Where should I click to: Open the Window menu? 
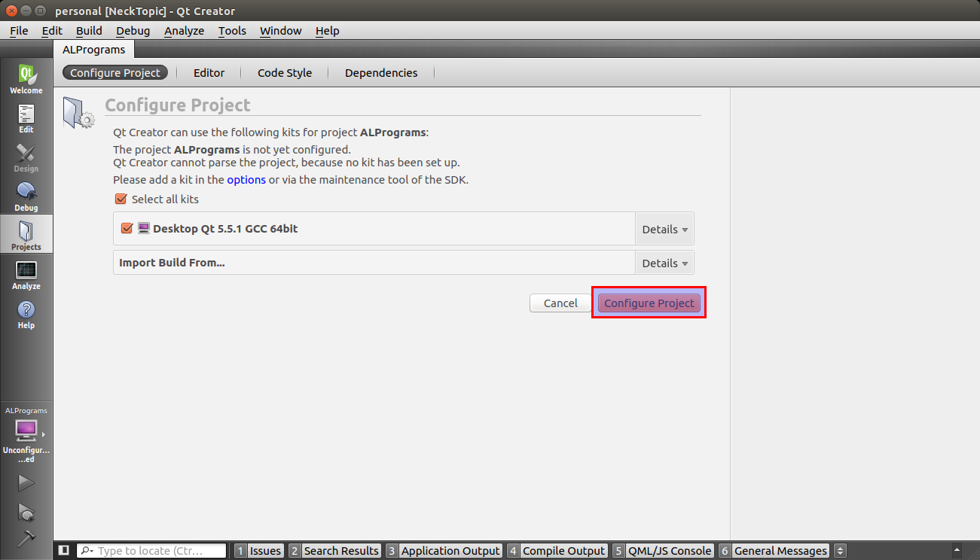(281, 31)
